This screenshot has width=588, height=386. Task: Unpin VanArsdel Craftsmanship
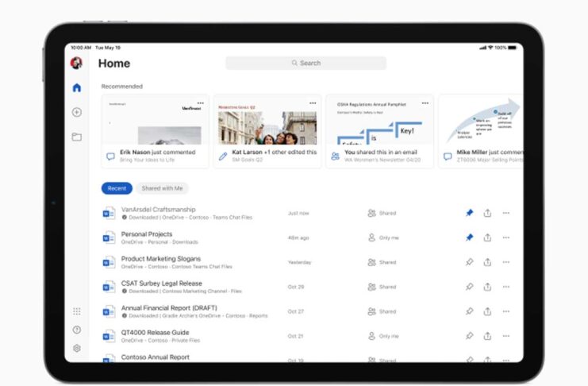[470, 213]
